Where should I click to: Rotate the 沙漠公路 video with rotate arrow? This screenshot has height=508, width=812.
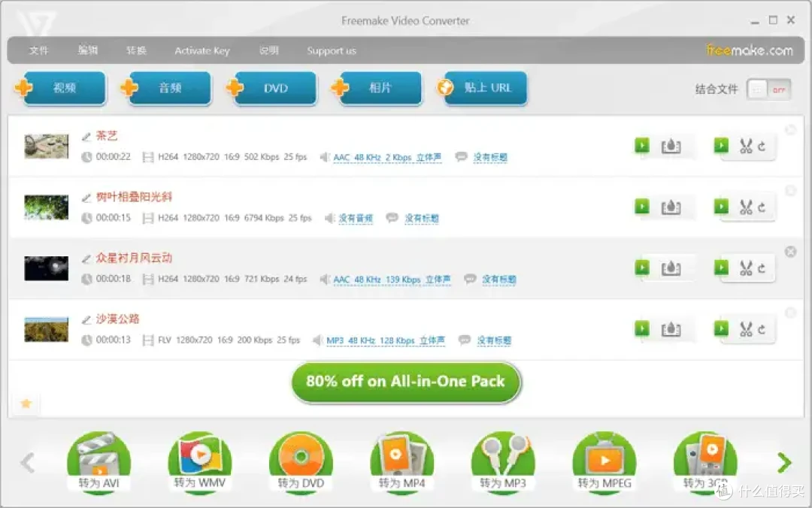761,329
